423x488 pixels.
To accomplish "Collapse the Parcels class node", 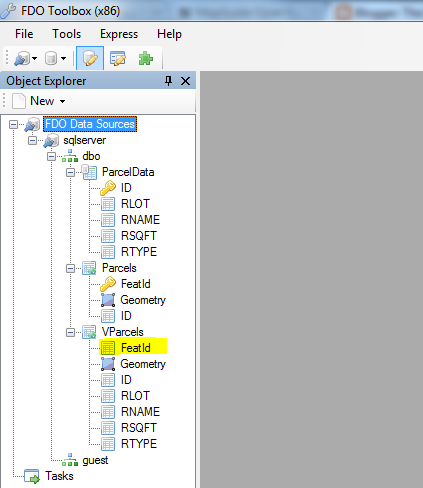I will (x=70, y=268).
